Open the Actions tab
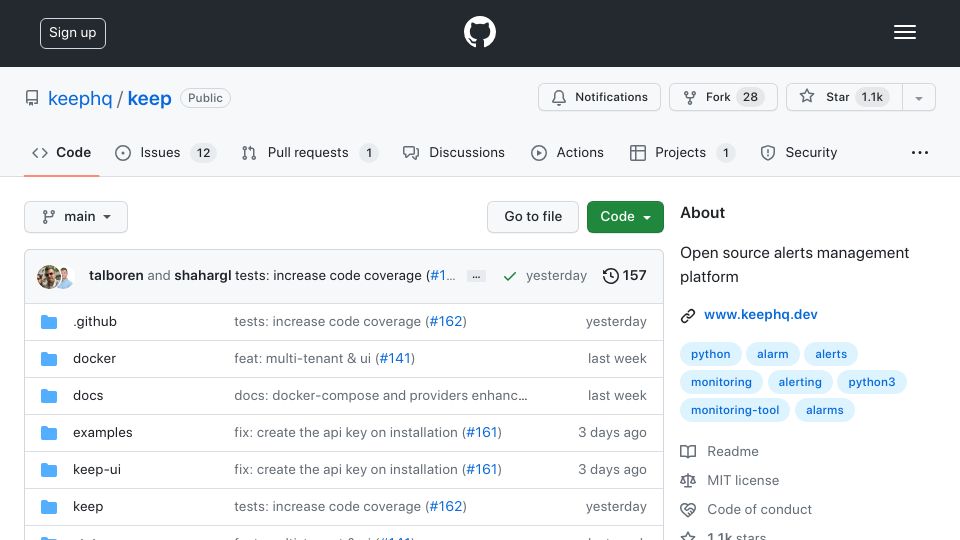The image size is (960, 540). 567,152
